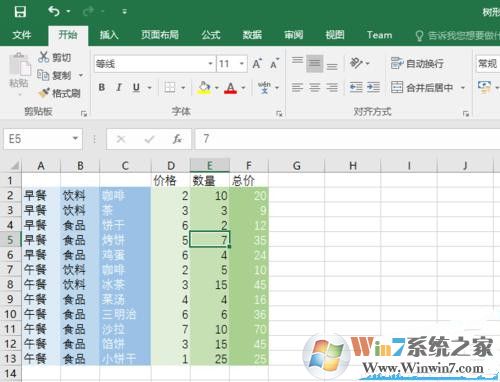Screen dimensions: 500x382
Task: Toggle Bold formatting
Action: point(102,88)
